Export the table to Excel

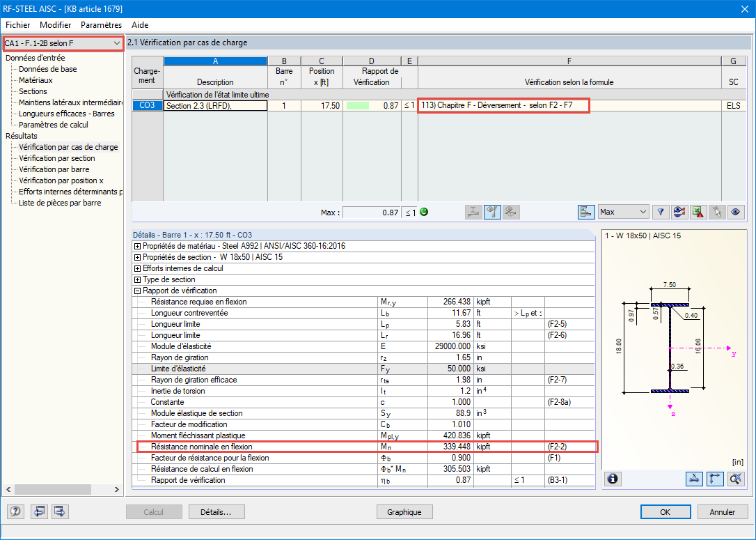tap(698, 212)
